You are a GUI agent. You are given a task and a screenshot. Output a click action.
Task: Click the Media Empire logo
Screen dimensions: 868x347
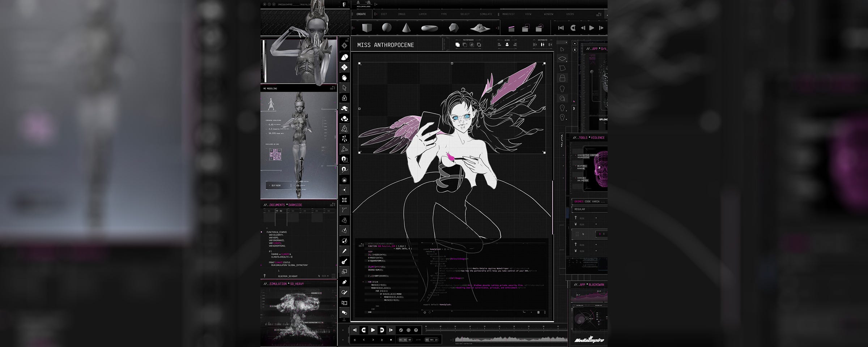coord(589,340)
